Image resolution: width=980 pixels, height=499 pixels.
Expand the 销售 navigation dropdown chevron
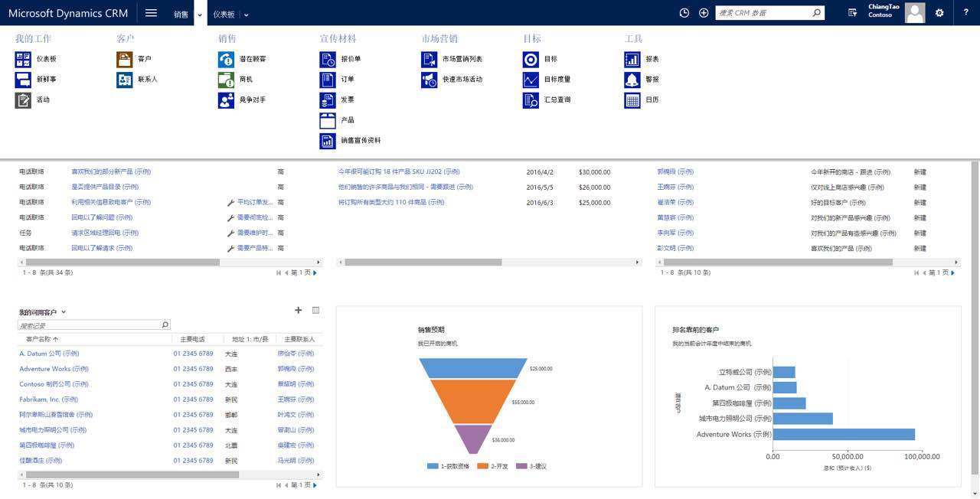198,14
